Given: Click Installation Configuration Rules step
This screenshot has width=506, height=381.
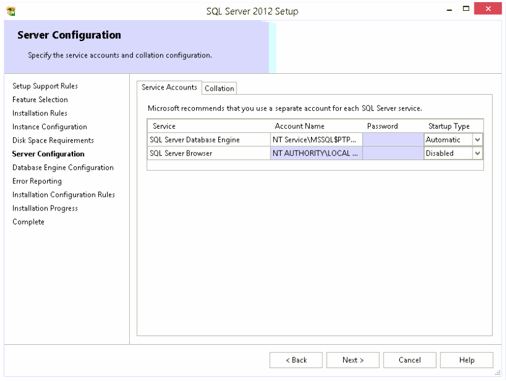Looking at the screenshot, I should point(64,195).
